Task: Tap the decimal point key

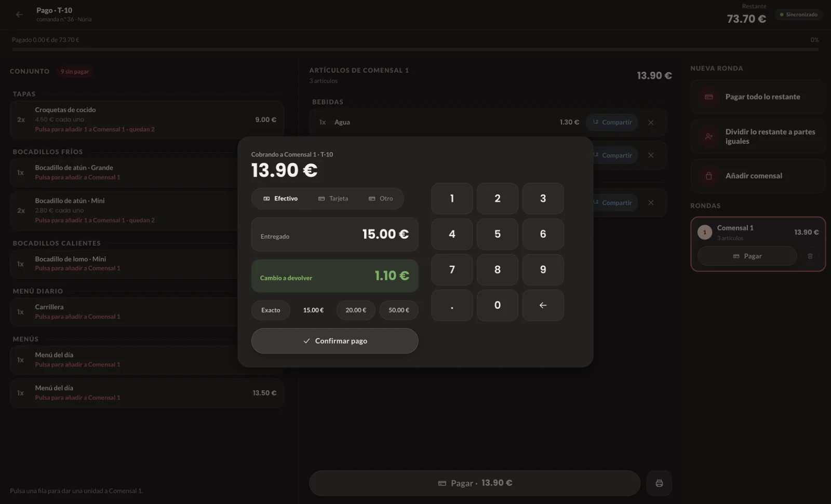Action: point(452,305)
